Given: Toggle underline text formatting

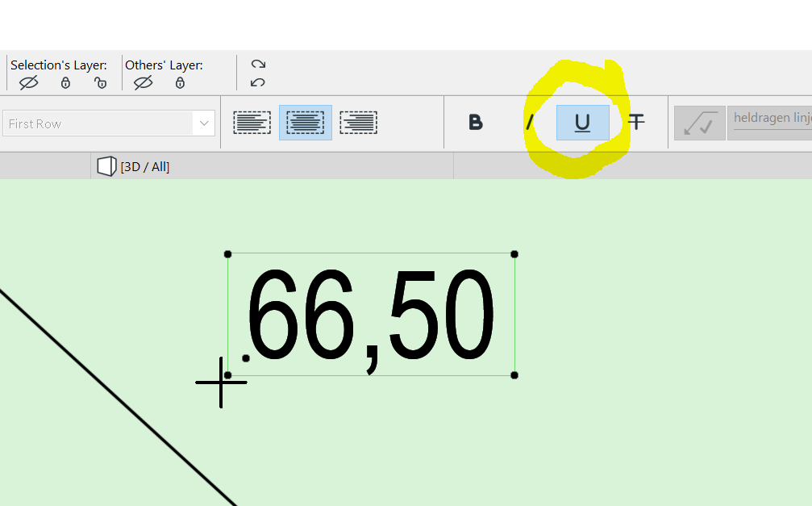Looking at the screenshot, I should [x=582, y=123].
